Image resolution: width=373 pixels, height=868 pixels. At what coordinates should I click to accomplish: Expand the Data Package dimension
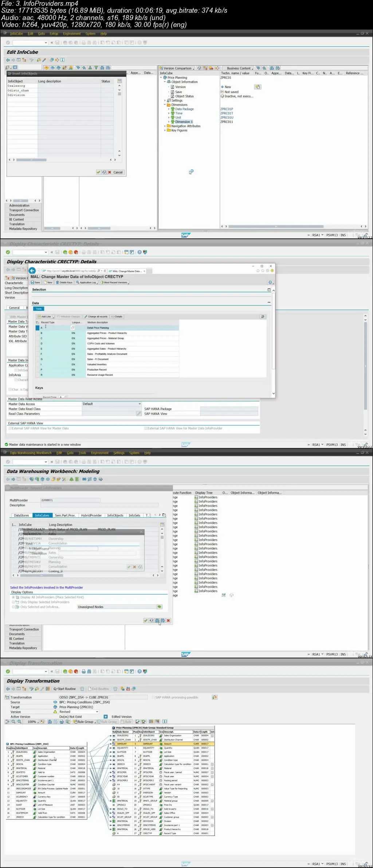coord(168,109)
